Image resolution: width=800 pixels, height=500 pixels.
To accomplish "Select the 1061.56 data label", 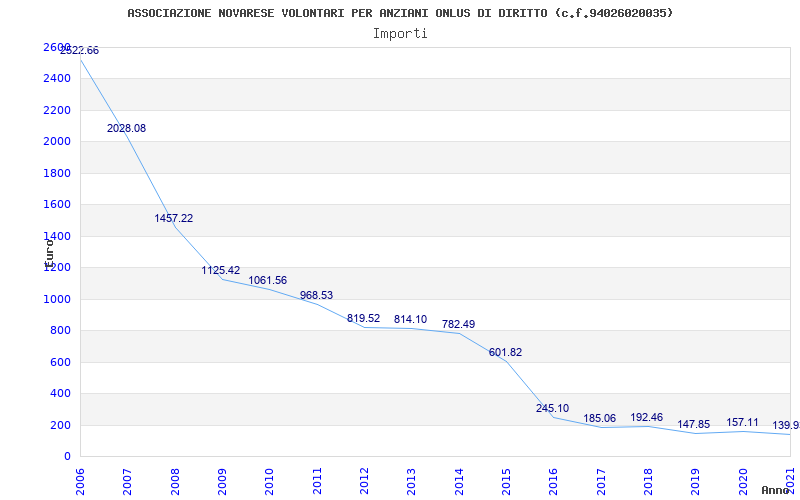I will coord(268,281).
